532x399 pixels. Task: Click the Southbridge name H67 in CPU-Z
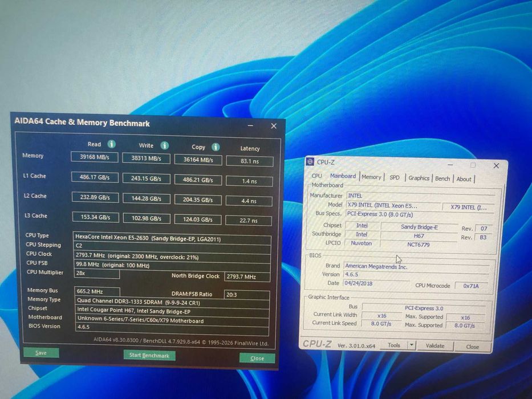419,236
